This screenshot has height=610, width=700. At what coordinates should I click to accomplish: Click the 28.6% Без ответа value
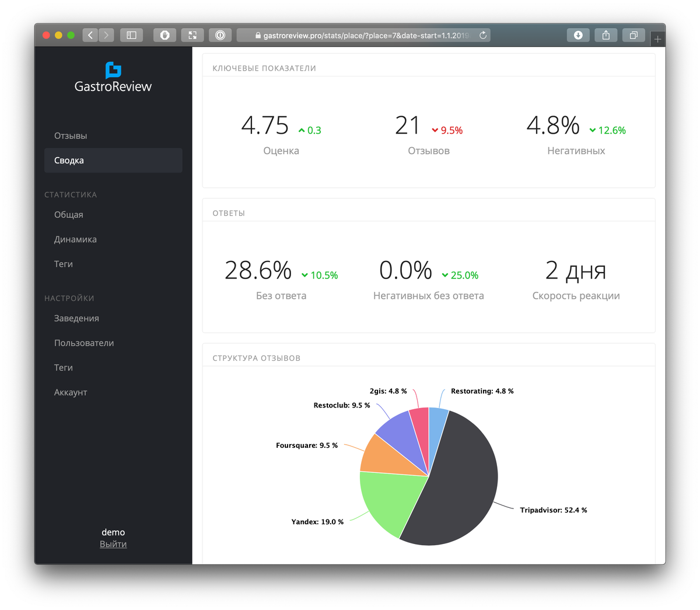point(258,270)
